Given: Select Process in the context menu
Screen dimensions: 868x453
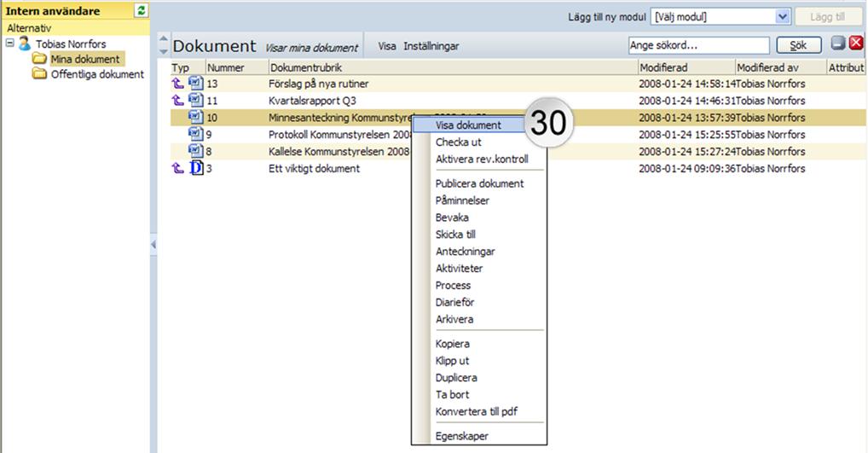Looking at the screenshot, I should [453, 286].
